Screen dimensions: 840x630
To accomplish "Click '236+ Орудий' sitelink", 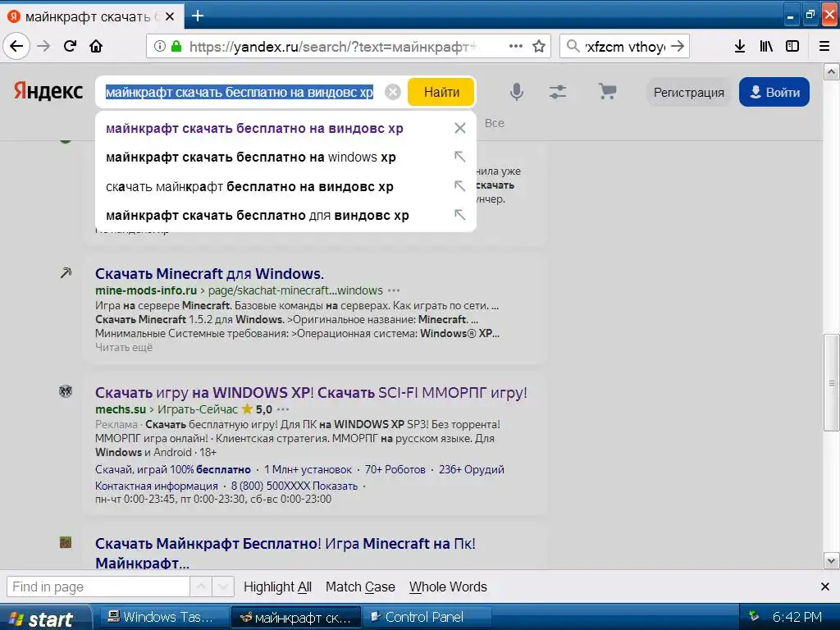I will pyautogui.click(x=472, y=470).
